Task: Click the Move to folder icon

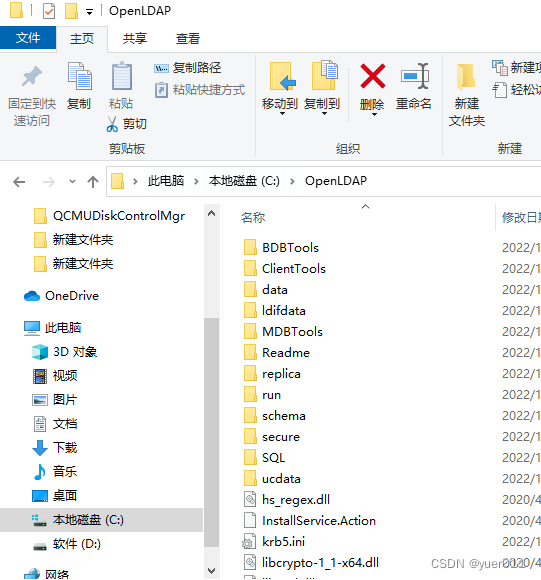Action: point(283,76)
